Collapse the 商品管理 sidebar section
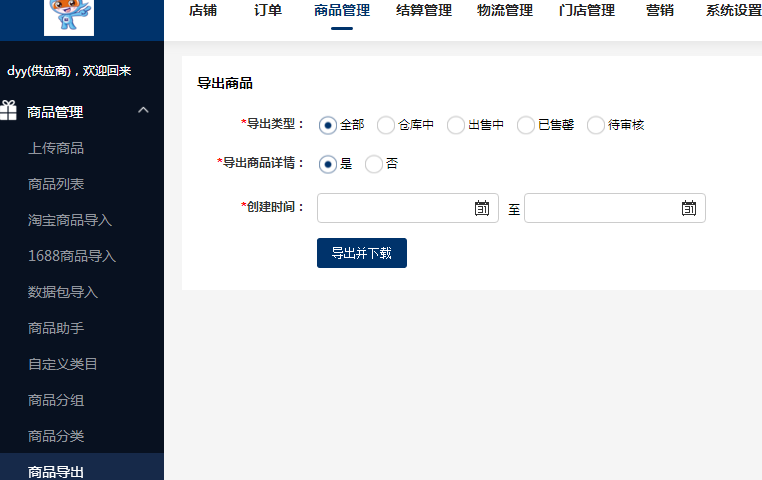Viewport: 762px width, 480px height. tap(143, 110)
